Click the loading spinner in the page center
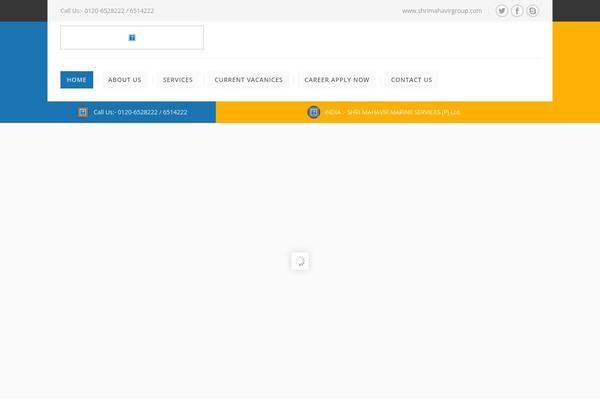 point(300,261)
